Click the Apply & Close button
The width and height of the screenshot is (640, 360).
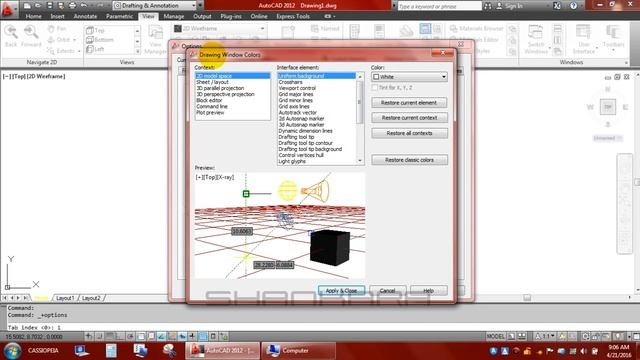tap(341, 291)
